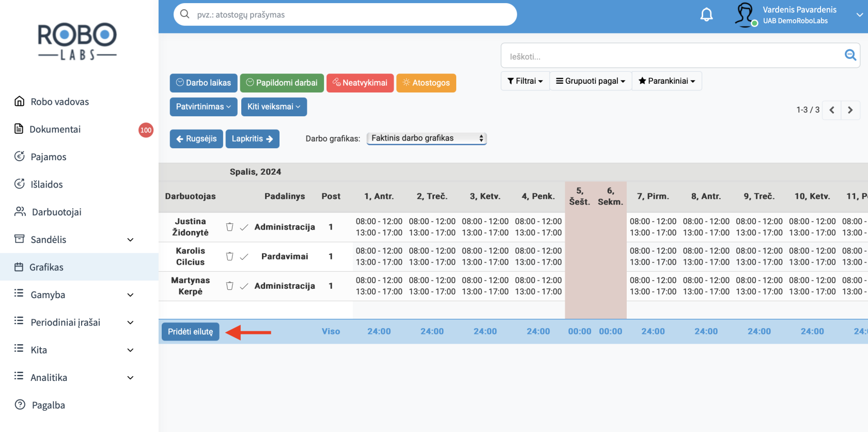Confirm Karolis Cilcius row with checkmark icon
Viewport: 868px width, 432px height.
point(244,257)
